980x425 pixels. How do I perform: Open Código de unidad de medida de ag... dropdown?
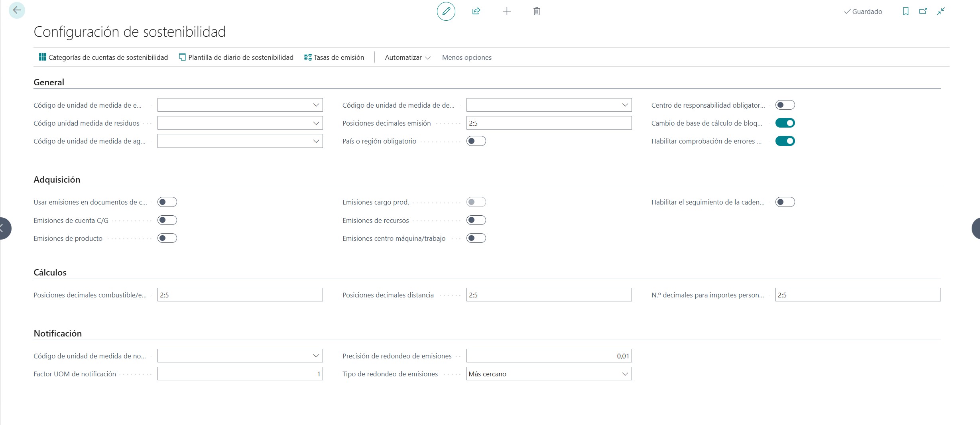tap(316, 141)
